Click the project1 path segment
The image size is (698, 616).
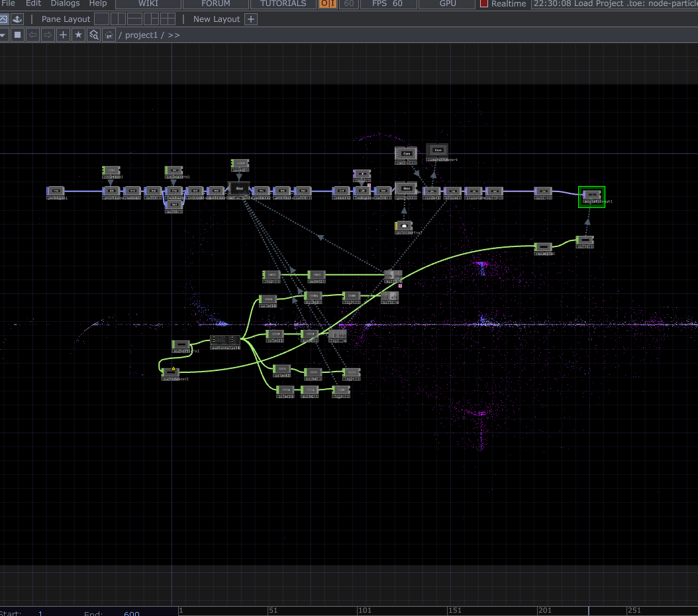click(x=141, y=35)
